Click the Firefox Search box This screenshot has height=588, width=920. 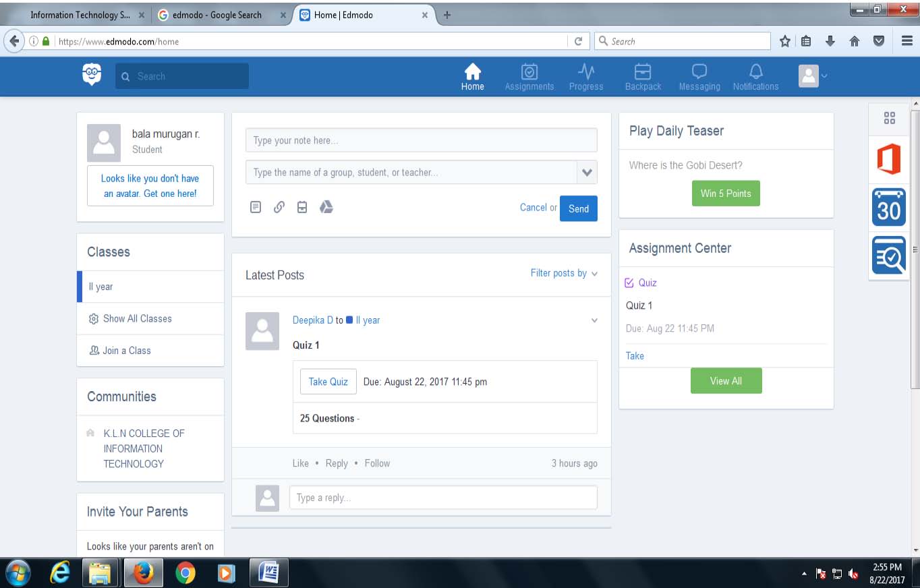(x=681, y=41)
